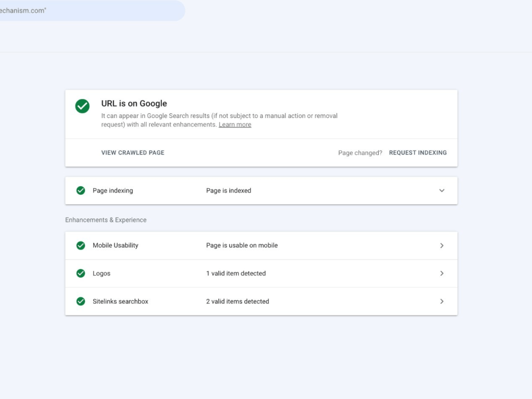The image size is (532, 399).
Task: Click the large green checkmark beside URL is on Google
Action: tap(82, 106)
